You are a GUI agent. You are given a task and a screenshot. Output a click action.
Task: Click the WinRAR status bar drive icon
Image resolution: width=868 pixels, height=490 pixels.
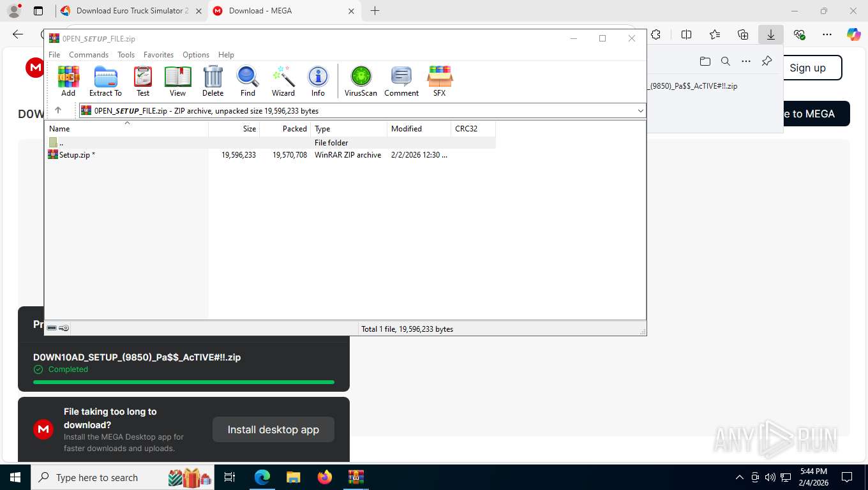pos(52,329)
